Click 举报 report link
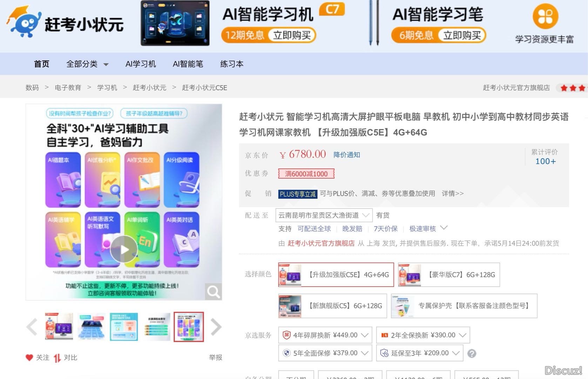This screenshot has width=588, height=379. 216,358
